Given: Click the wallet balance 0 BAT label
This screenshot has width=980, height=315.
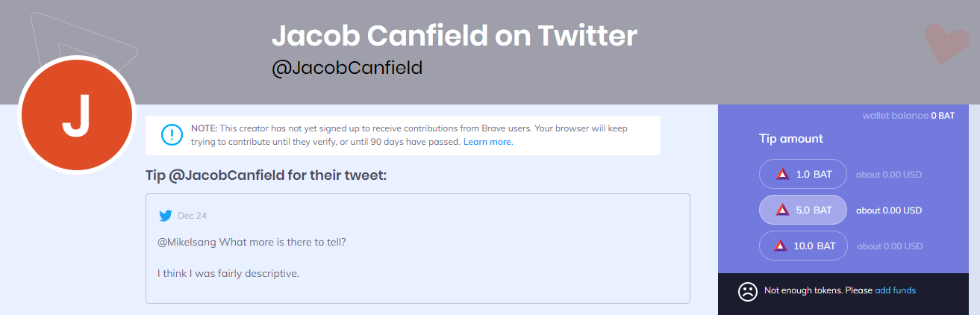Looking at the screenshot, I should (908, 116).
